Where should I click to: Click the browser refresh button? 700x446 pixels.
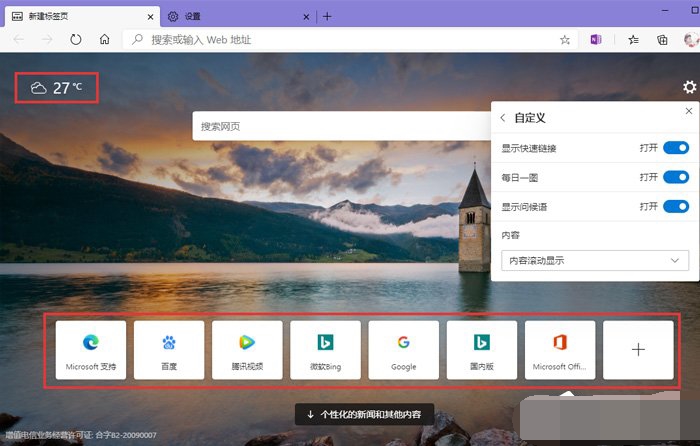click(75, 40)
